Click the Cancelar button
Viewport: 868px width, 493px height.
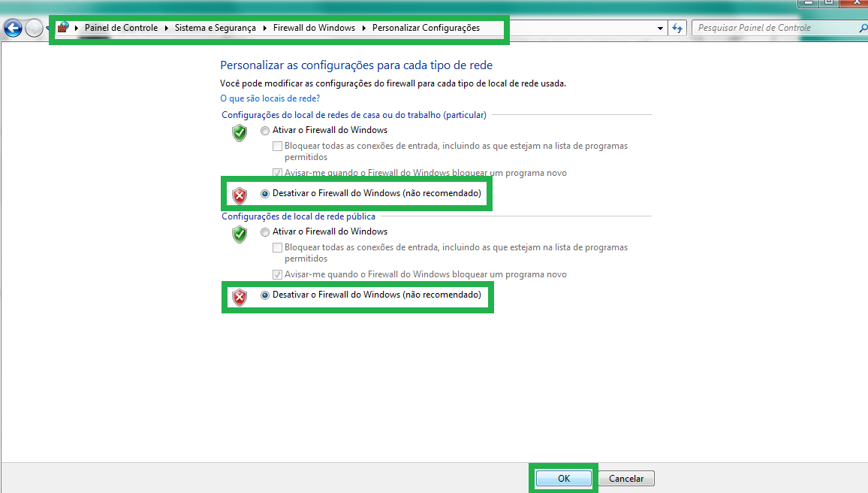pos(626,478)
